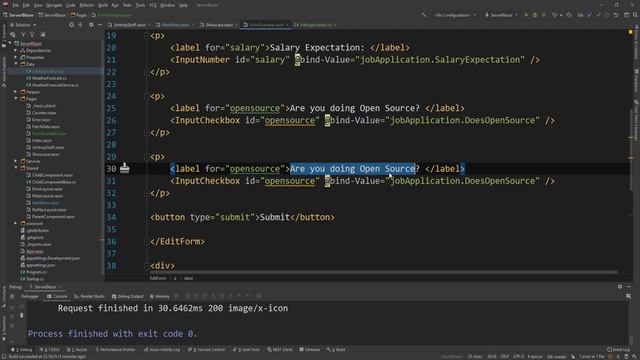The image size is (640, 360).
Task: Select the Parallel Stacks tab
Action: 89,296
